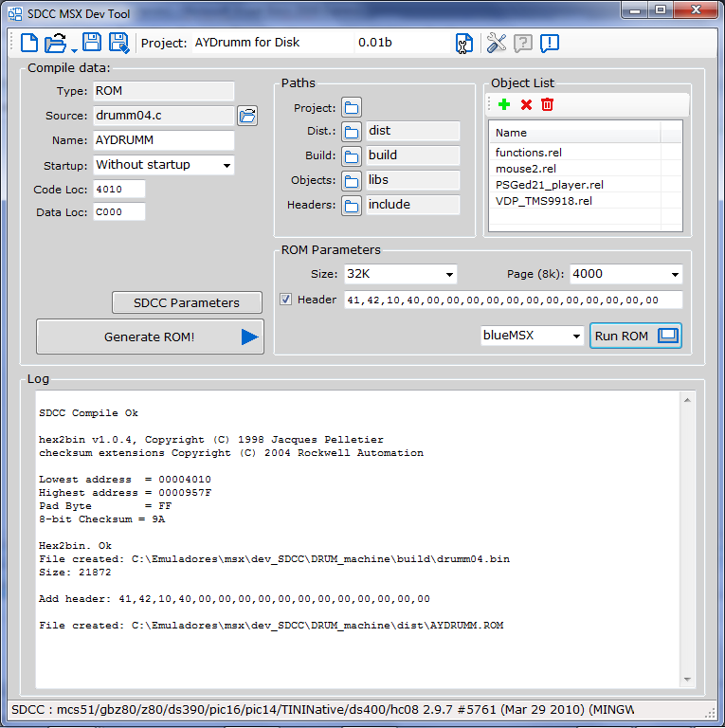This screenshot has width=725, height=728.
Task: Show the About info exclamation icon
Action: coord(550,44)
